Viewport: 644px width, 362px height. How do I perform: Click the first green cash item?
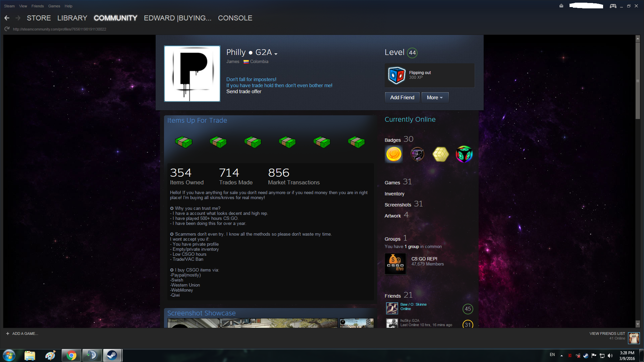183,142
